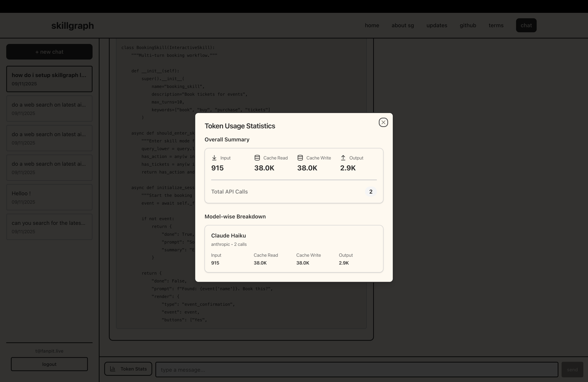Image resolution: width=588 pixels, height=382 pixels.
Task: Click the Claude Haiku model card
Action: 294,249
